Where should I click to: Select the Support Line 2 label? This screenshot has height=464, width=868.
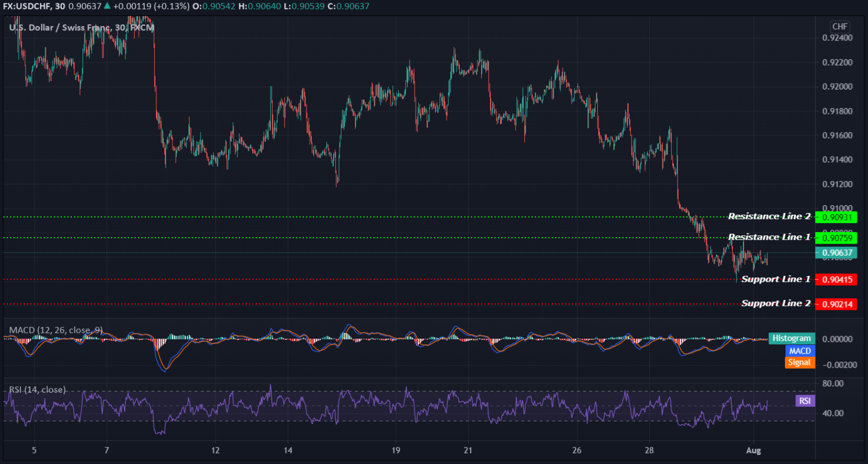(775, 303)
